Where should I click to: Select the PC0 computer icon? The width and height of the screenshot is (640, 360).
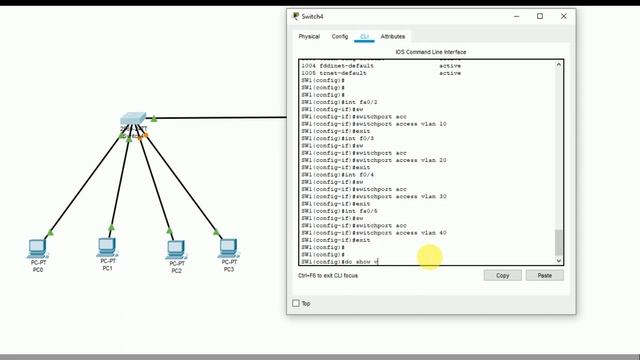pos(38,248)
